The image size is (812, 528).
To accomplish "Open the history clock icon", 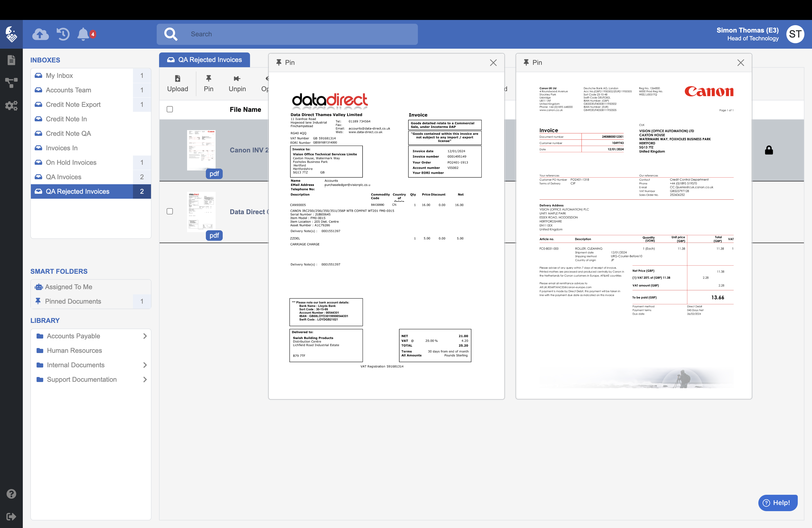I will coord(63,34).
